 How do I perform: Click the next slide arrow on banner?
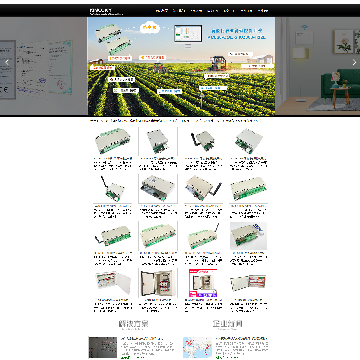354,62
